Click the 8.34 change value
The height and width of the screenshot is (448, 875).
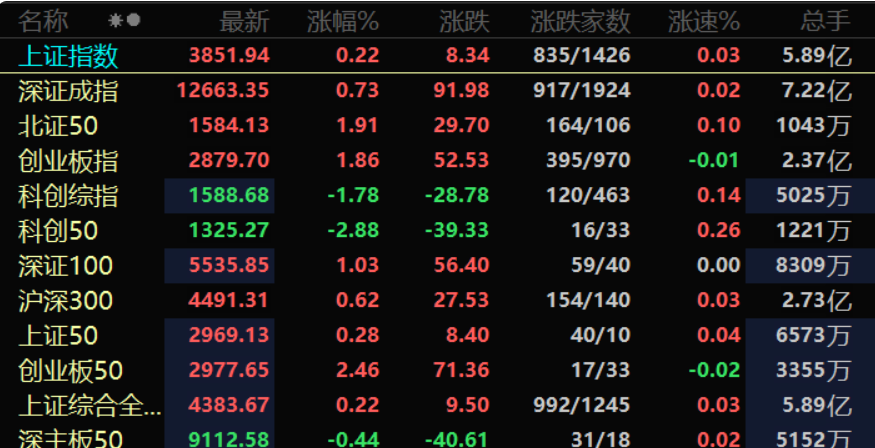[x=468, y=55]
